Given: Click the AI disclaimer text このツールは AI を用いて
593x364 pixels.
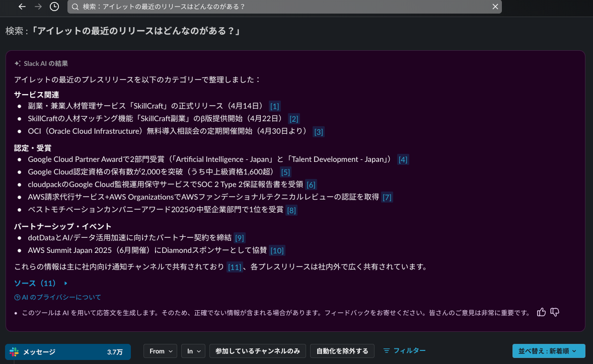Looking at the screenshot, I should click(276, 313).
